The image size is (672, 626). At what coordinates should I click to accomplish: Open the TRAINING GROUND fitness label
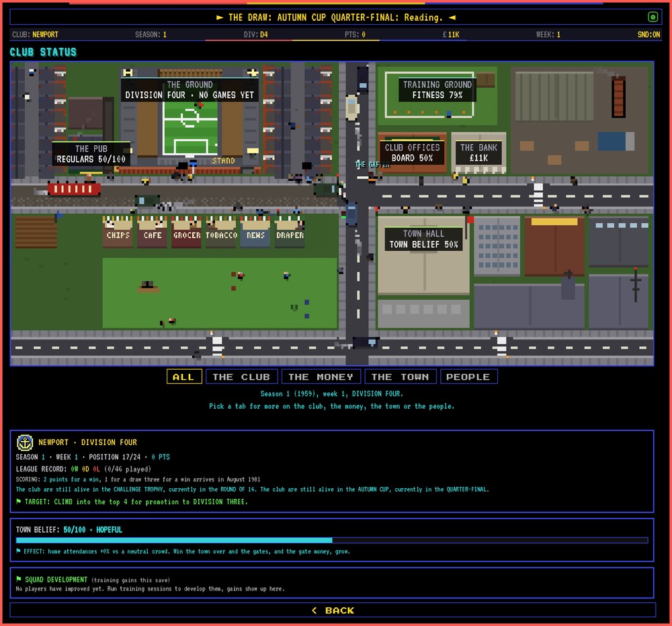click(437, 90)
